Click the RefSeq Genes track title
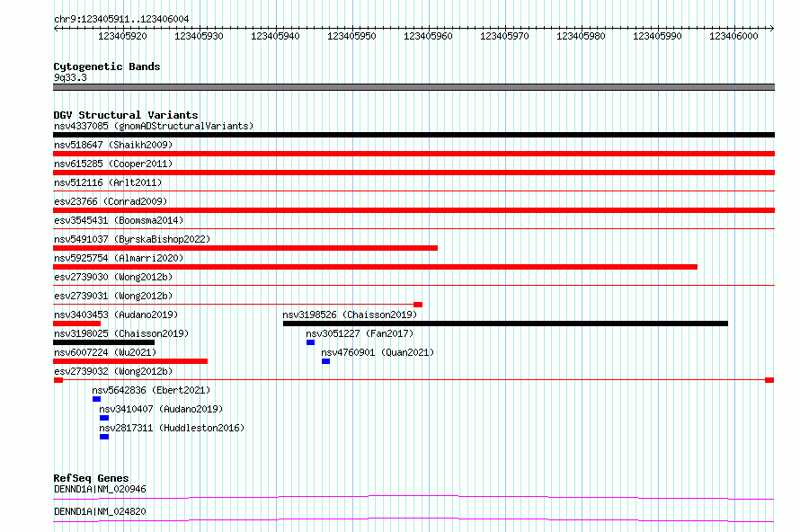The width and height of the screenshot is (800, 532). tap(91, 478)
